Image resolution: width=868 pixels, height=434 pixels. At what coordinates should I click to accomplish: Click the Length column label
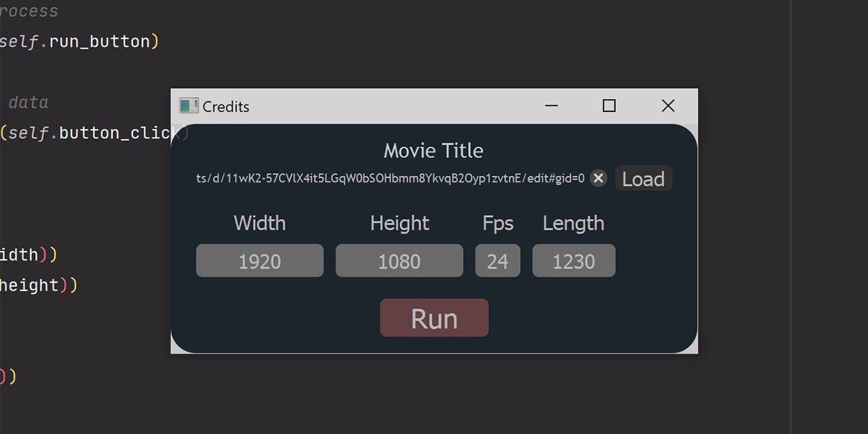coord(574,223)
